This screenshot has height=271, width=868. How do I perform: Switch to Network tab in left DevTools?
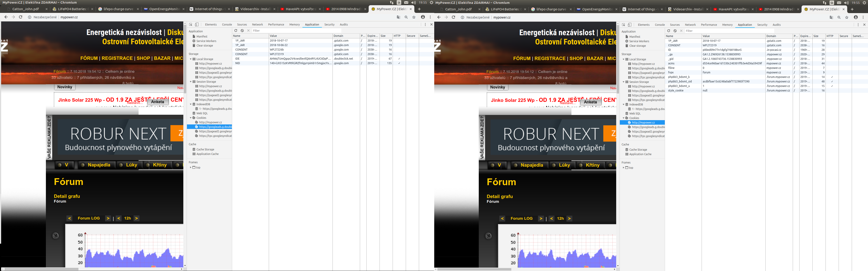257,25
